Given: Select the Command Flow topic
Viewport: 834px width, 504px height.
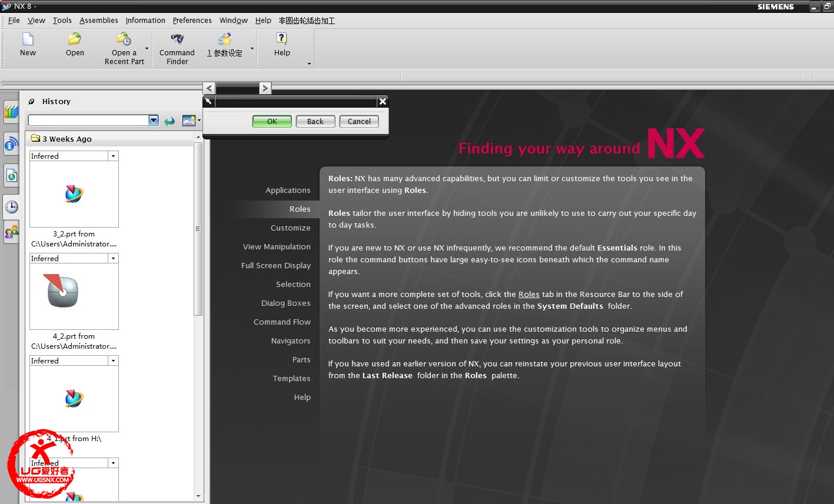Looking at the screenshot, I should (x=282, y=322).
